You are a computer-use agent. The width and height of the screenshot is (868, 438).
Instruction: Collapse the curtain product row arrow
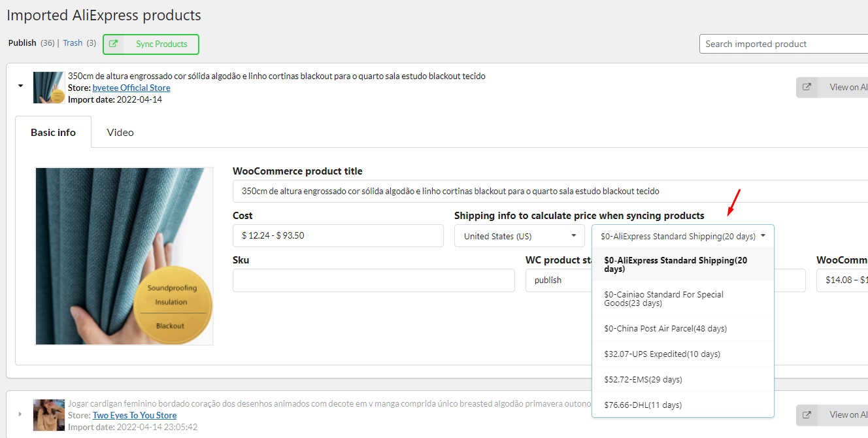(20, 86)
